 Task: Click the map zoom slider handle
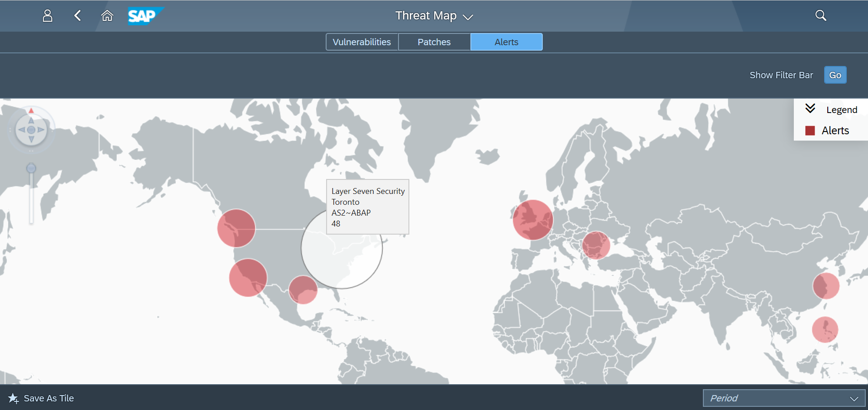click(31, 169)
